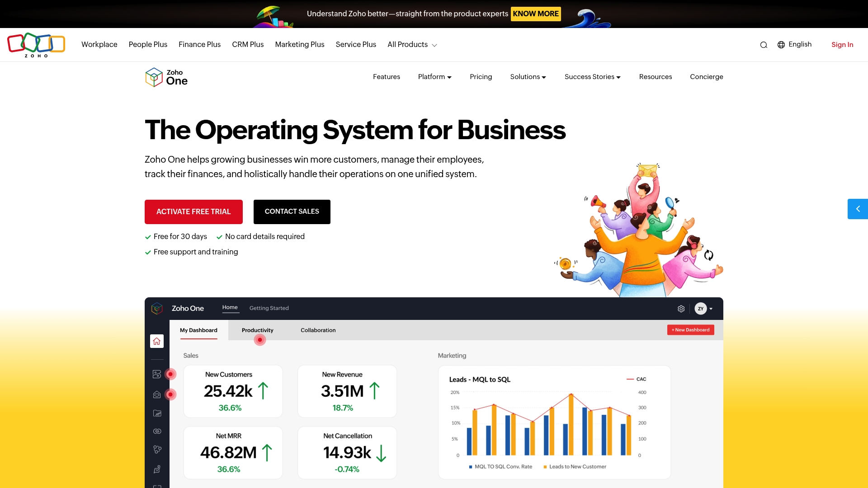Click ACTIVATE FREE TRIAL button
Viewport: 868px width, 488px height.
(x=193, y=212)
